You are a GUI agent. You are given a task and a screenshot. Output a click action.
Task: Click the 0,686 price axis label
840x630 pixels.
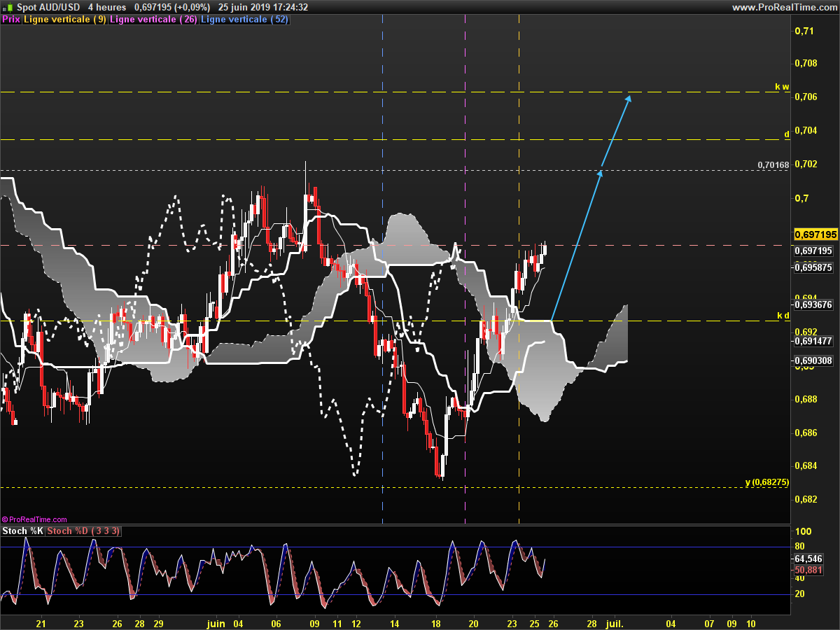[x=807, y=433]
